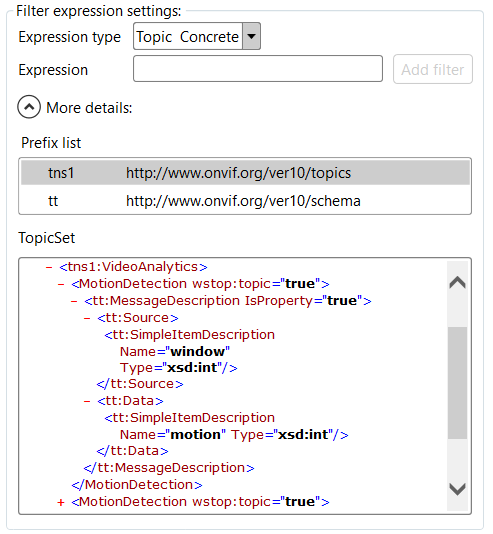493x534 pixels.
Task: Select the tns1 prefix row
Action: click(245, 173)
